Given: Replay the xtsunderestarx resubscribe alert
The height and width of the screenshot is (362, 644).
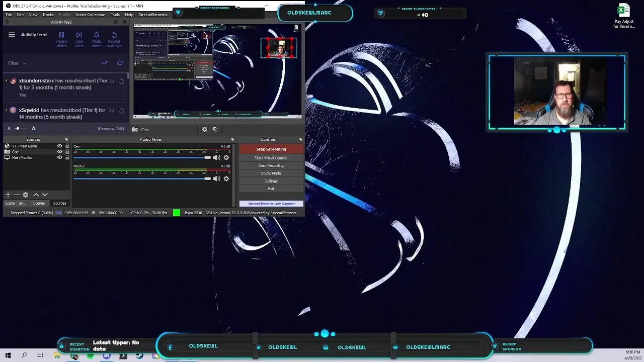Looking at the screenshot, I should pyautogui.click(x=121, y=81).
